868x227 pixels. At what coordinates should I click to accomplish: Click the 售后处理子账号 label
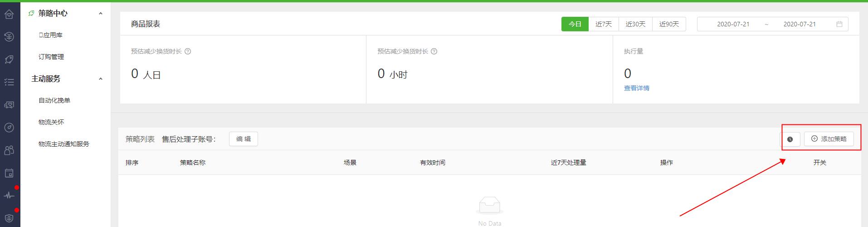pos(189,139)
